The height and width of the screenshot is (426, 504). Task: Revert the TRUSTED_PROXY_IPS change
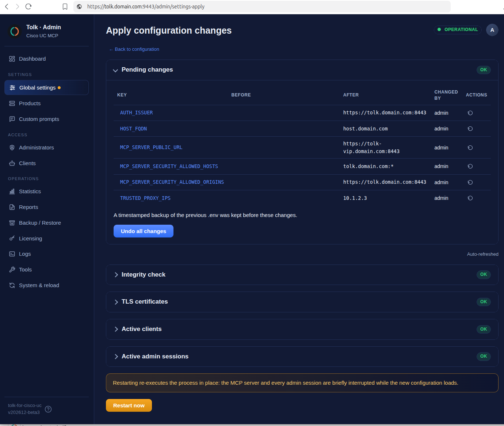(x=470, y=198)
